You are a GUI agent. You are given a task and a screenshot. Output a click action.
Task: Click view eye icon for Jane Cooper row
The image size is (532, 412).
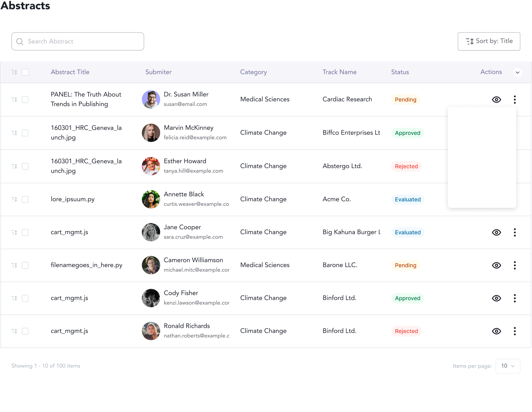pyautogui.click(x=496, y=232)
